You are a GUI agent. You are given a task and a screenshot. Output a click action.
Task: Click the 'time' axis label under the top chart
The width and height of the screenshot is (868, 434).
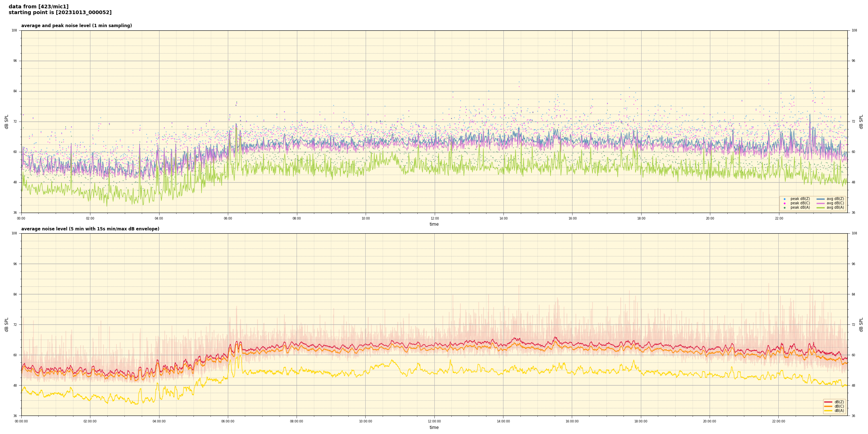(x=434, y=224)
